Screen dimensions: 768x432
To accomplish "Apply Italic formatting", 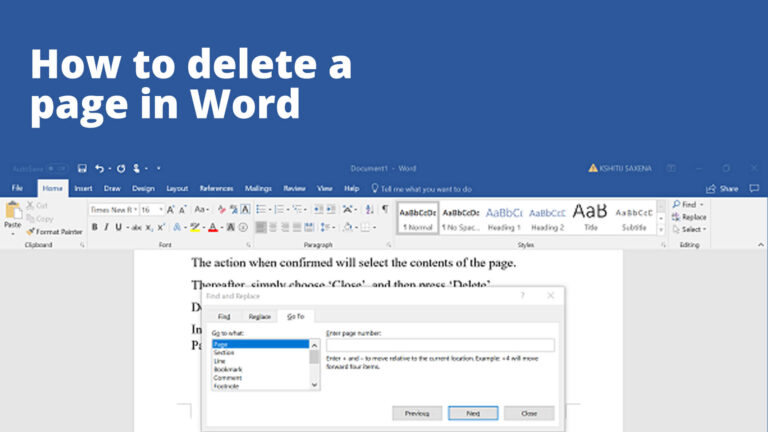I will click(106, 227).
